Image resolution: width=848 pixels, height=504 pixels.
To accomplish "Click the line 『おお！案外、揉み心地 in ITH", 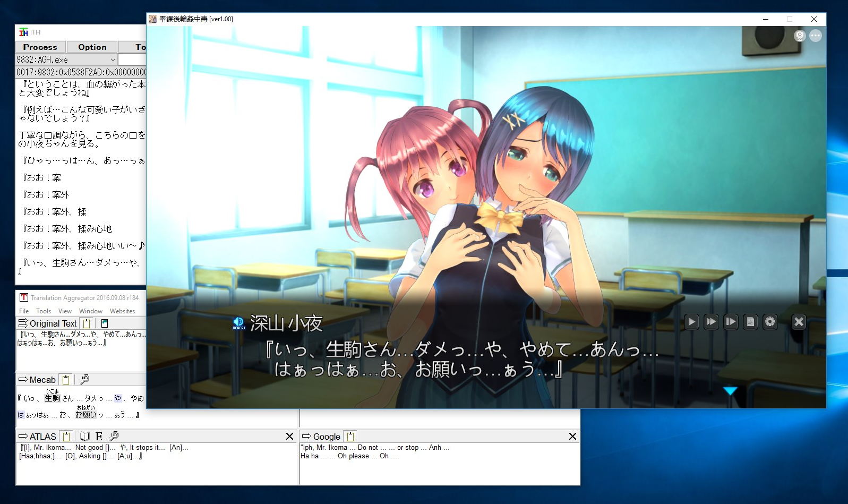I will (x=66, y=229).
